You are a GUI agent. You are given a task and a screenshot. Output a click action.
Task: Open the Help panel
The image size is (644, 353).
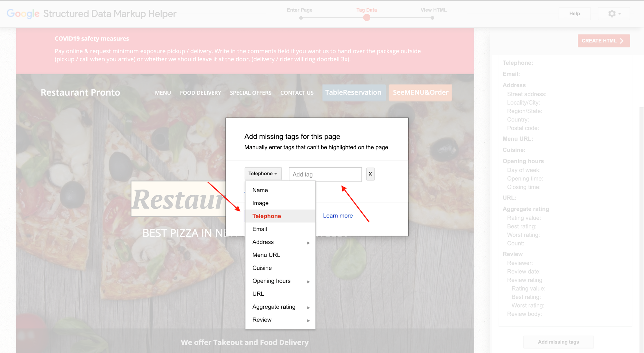[574, 14]
